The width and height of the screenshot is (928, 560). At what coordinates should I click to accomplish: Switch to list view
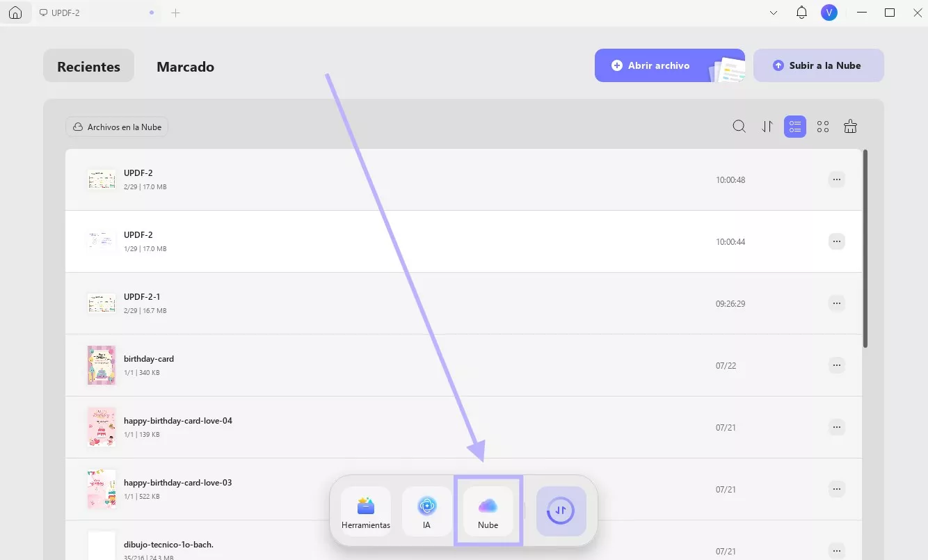(x=794, y=127)
